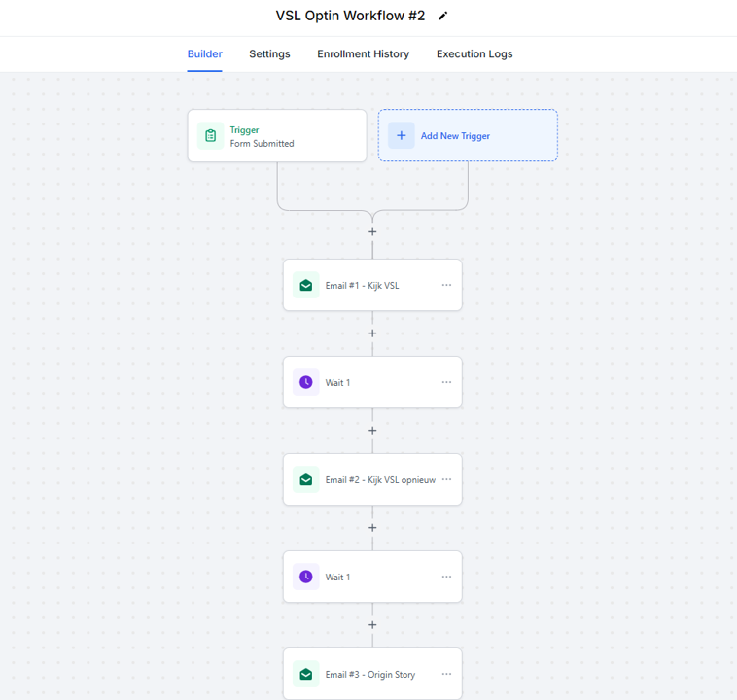Click the Email #2 envelope icon
This screenshot has height=700, width=737.
pos(306,480)
